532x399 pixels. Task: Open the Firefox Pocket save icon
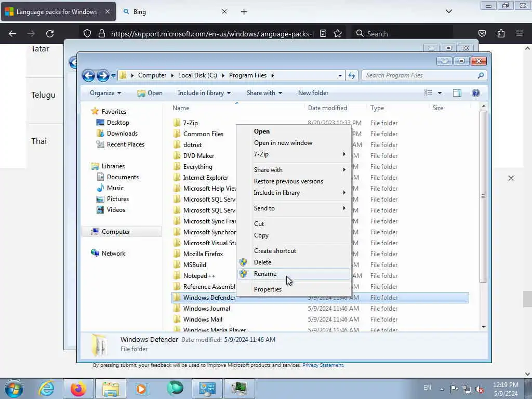coord(482,34)
